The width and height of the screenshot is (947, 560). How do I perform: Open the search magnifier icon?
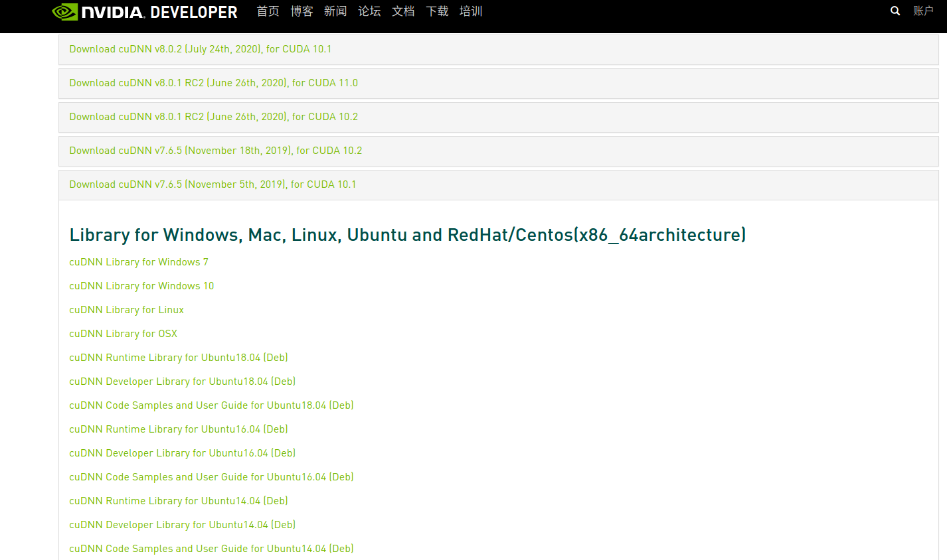click(895, 11)
